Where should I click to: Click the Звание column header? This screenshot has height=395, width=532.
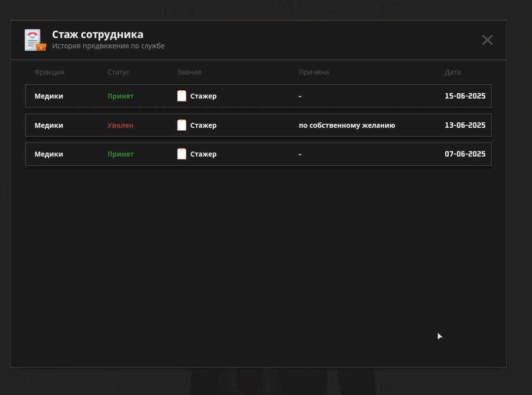tap(189, 72)
